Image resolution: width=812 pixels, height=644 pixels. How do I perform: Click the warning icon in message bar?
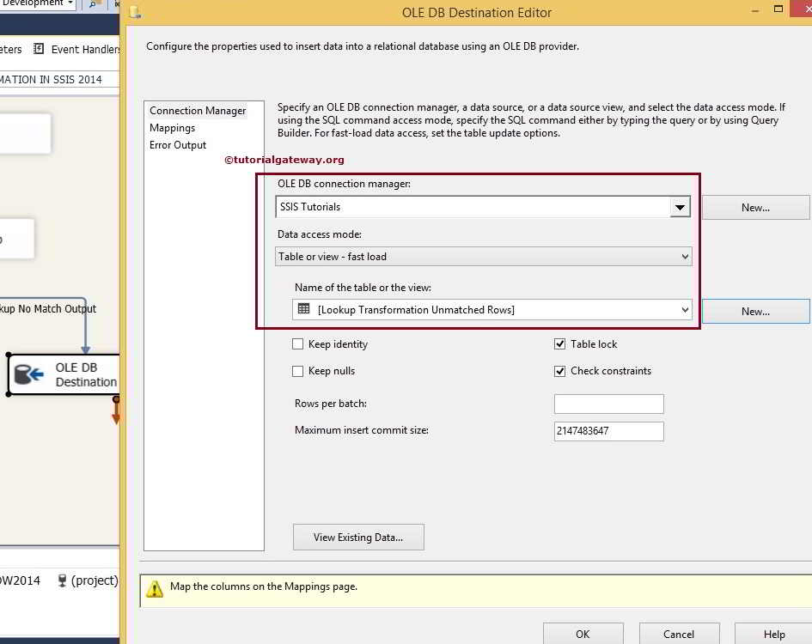point(155,588)
